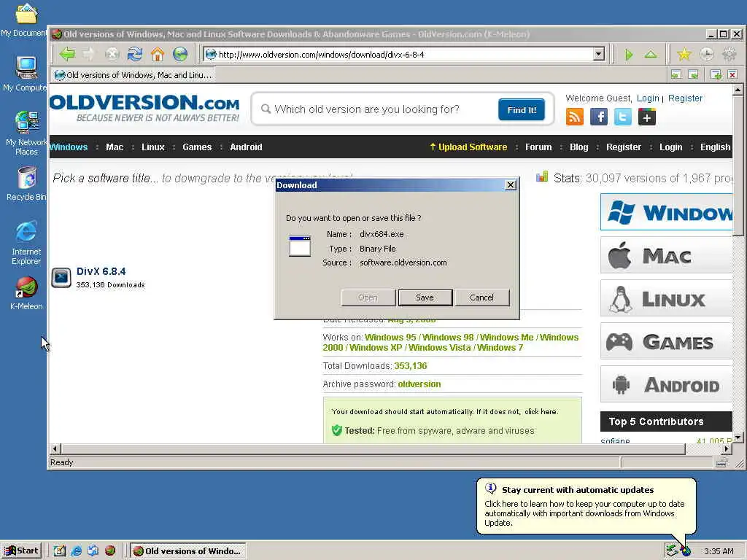Click the Google Plus icon
The width and height of the screenshot is (747, 560).
(647, 117)
